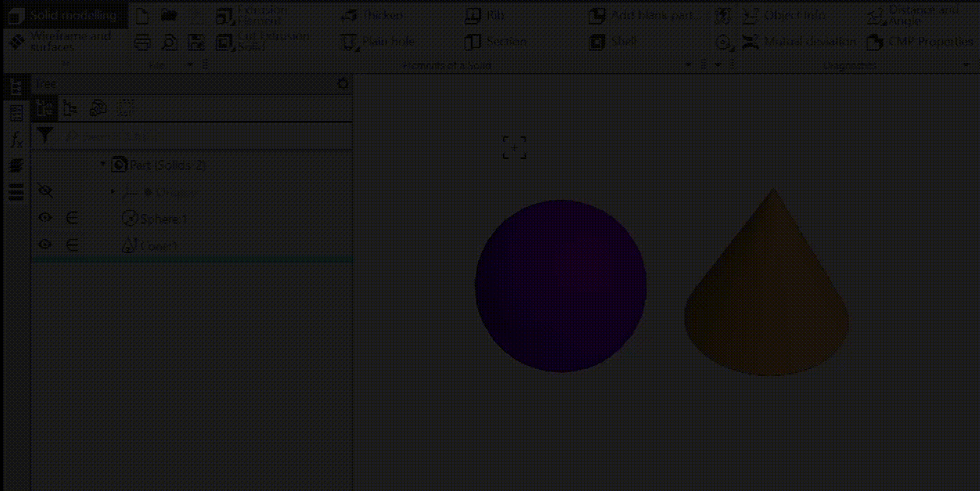Click the Thicken tool

tap(374, 15)
